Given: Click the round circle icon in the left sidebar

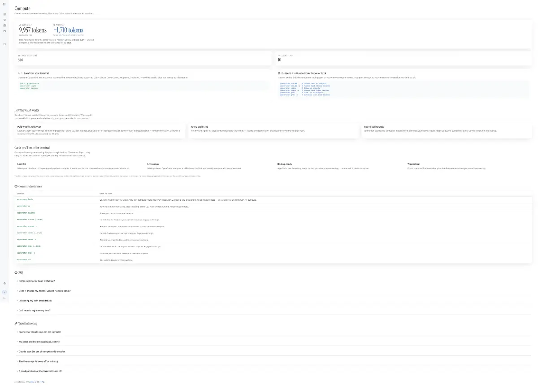Looking at the screenshot, I should tap(4, 44).
